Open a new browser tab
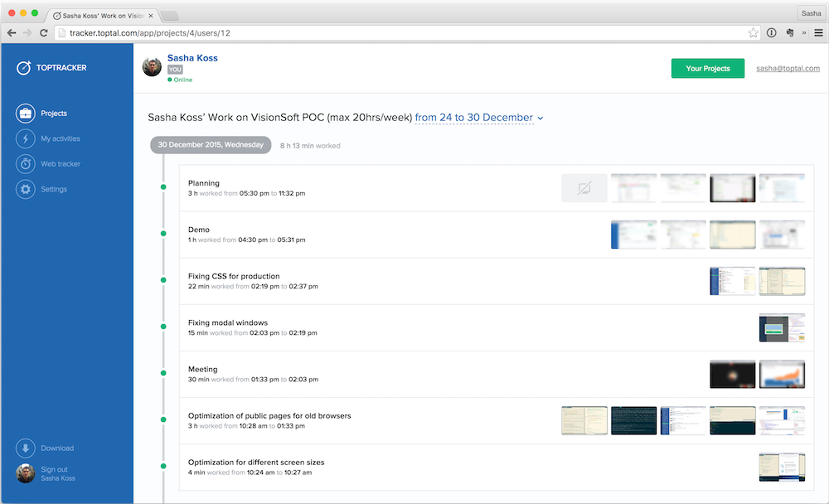This screenshot has height=504, width=829. [169, 16]
